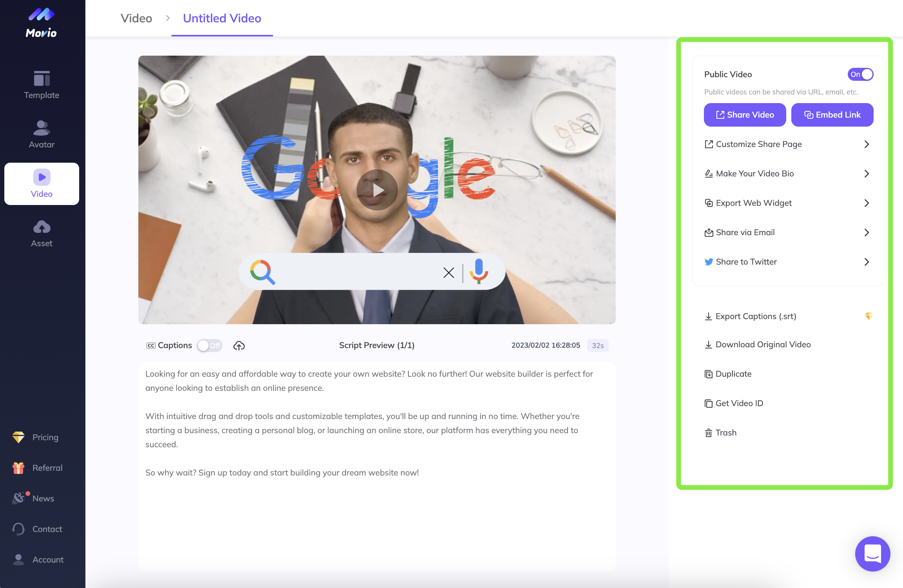Click the Export Web Widget icon
Image resolution: width=903 pixels, height=588 pixels.
[709, 203]
